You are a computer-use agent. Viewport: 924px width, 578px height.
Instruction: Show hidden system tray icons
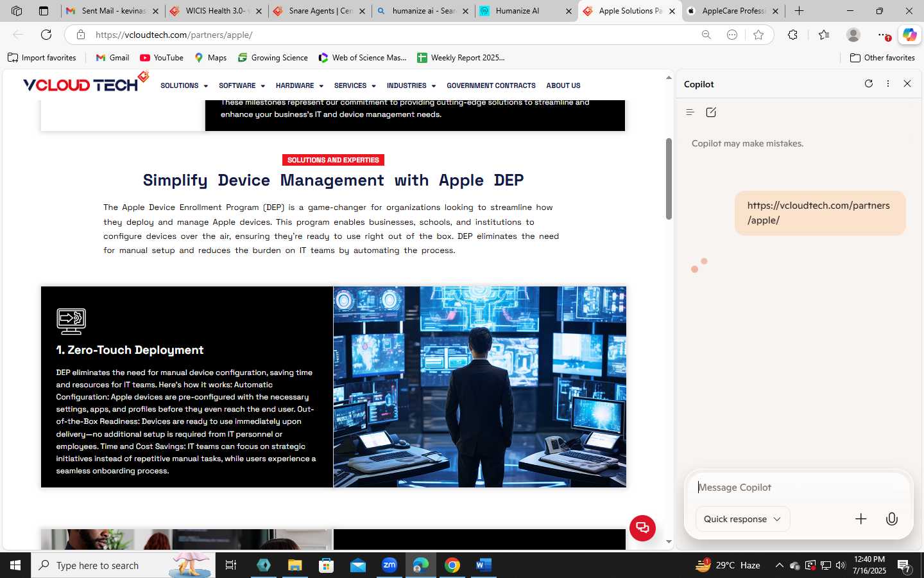point(779,565)
